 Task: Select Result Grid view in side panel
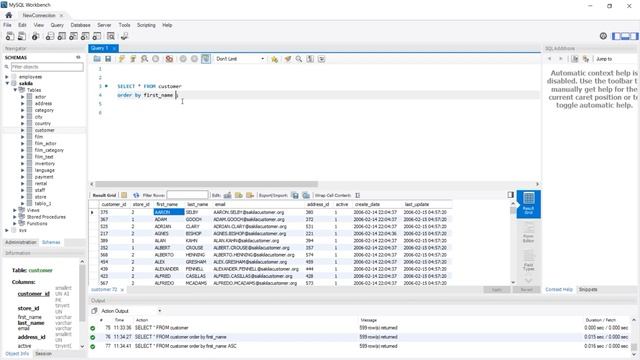(x=529, y=204)
